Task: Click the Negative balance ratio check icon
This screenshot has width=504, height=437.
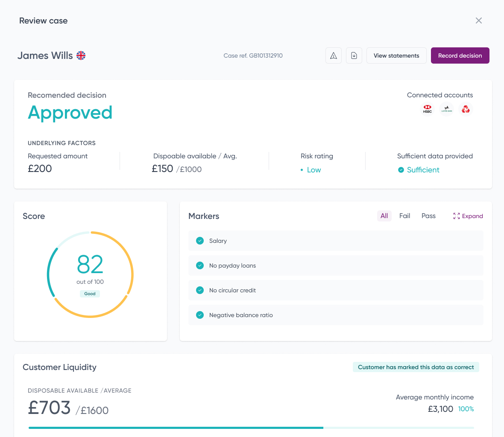Action: (x=200, y=315)
